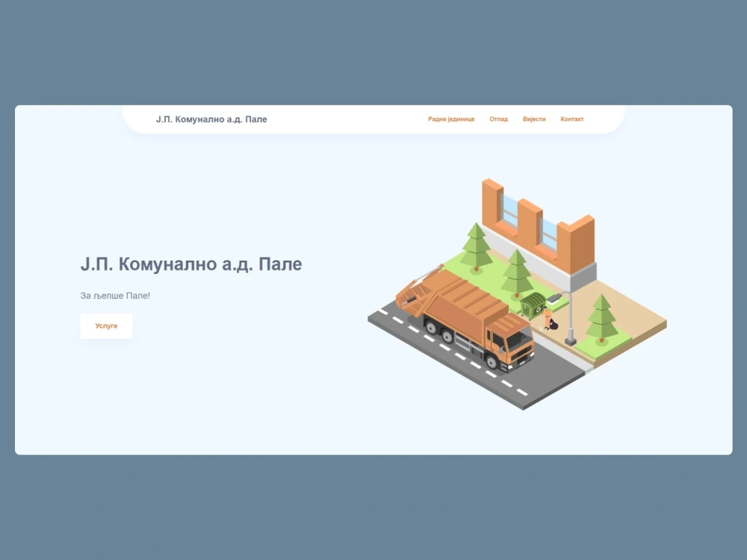The image size is (747, 560).
Task: Click the navbar brand Ј.П. Комунално а.д. Пале
Action: pyautogui.click(x=211, y=119)
